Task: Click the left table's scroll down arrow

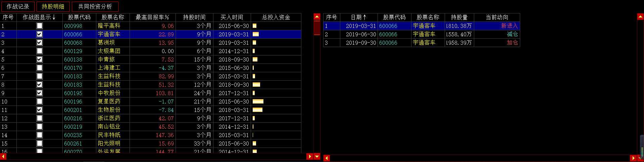Action: (x=317, y=157)
